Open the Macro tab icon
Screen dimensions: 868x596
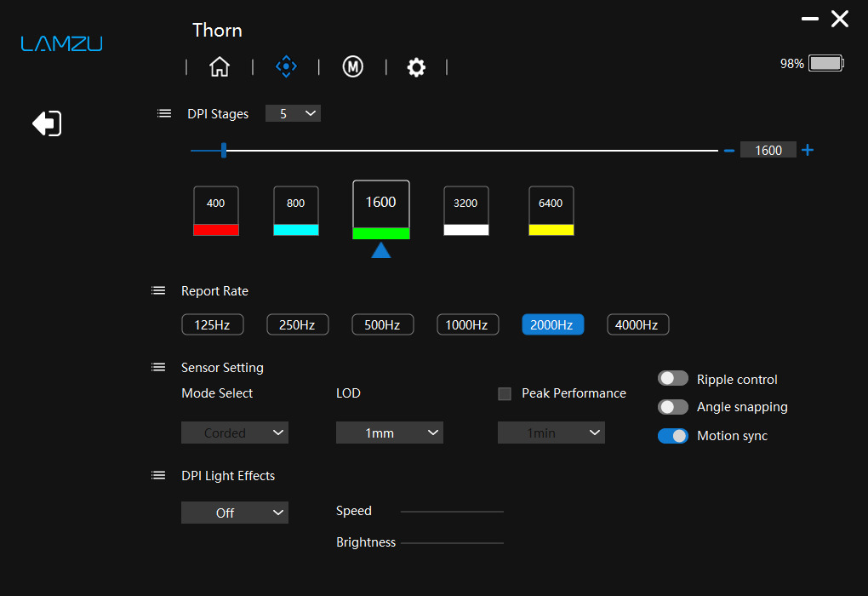point(352,66)
